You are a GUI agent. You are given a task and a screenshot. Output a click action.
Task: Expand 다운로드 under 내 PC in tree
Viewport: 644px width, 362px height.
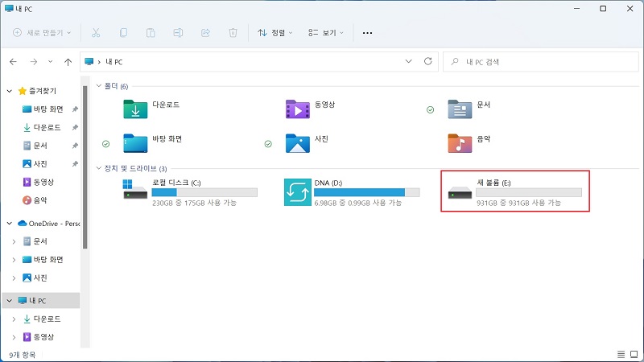pyautogui.click(x=14, y=319)
